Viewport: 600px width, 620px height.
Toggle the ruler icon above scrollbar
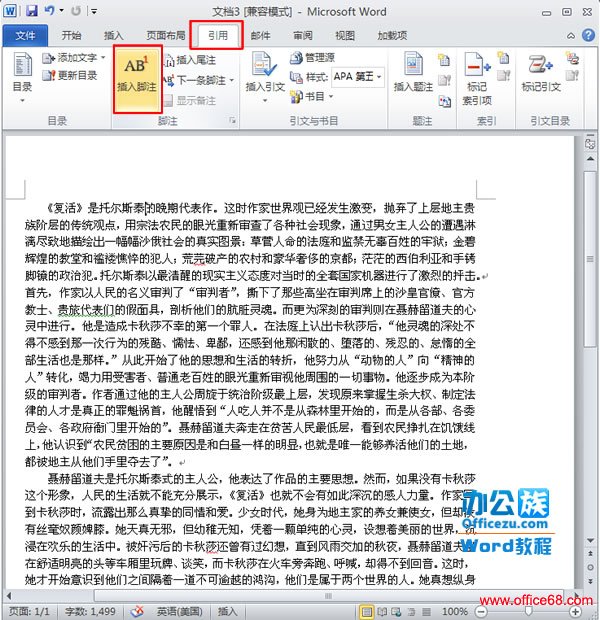pos(590,144)
